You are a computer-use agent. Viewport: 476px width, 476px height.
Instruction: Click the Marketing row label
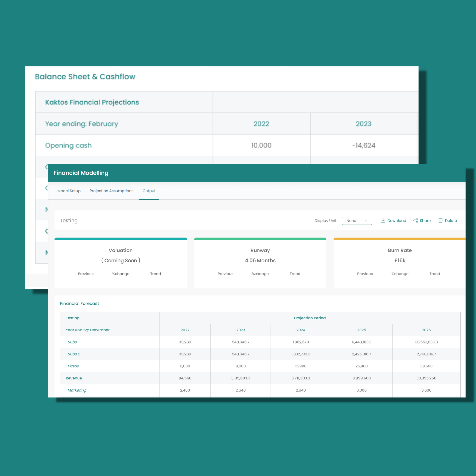(77, 390)
